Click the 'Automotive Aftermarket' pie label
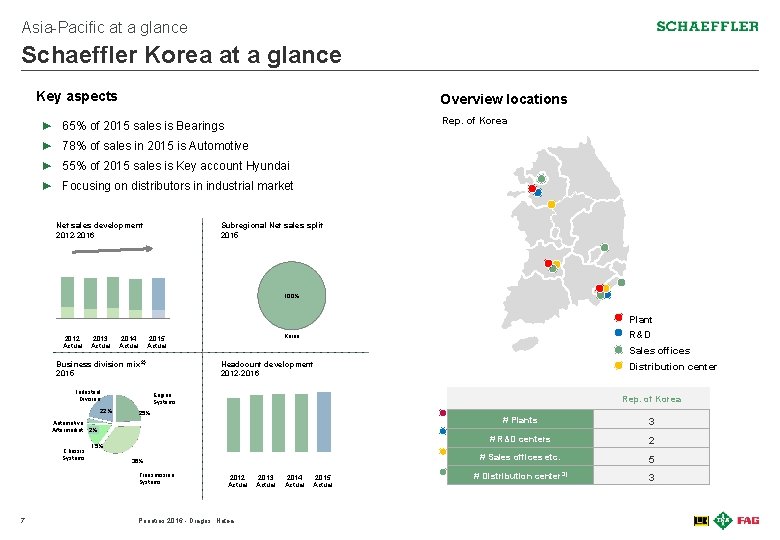 point(68,426)
